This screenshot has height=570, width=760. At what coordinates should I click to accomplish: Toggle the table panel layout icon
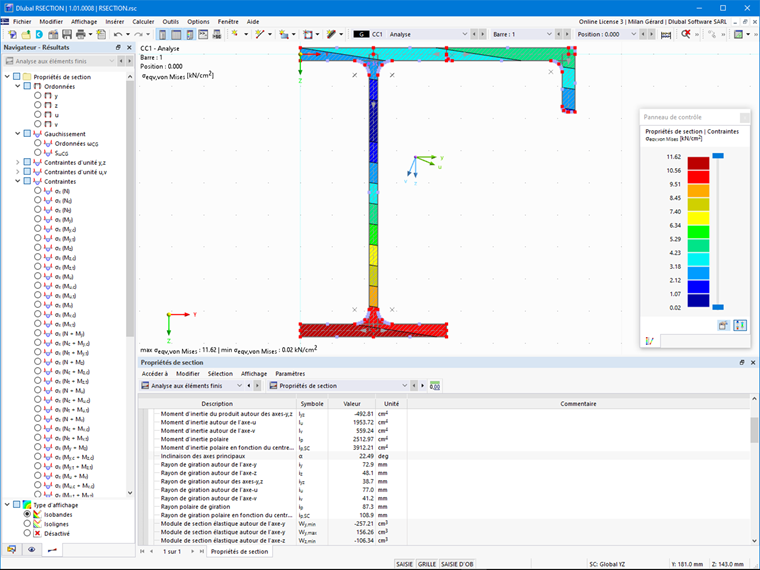coord(176,34)
